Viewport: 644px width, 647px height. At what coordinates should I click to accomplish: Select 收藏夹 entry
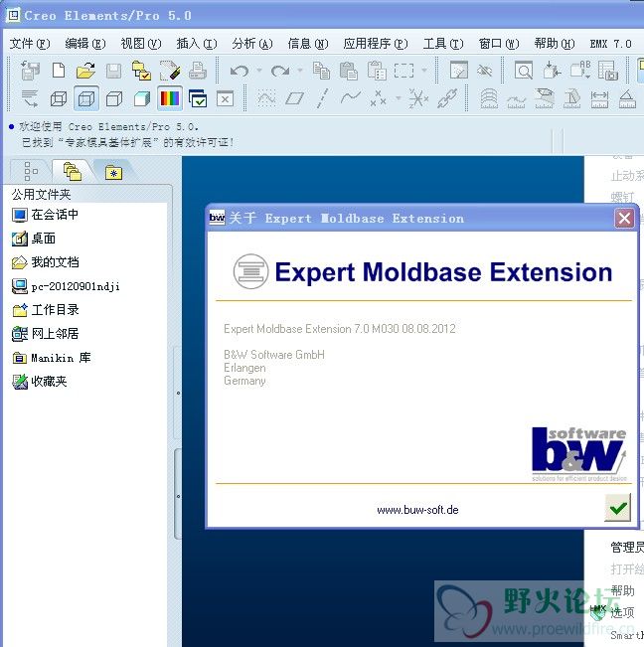tap(39, 382)
